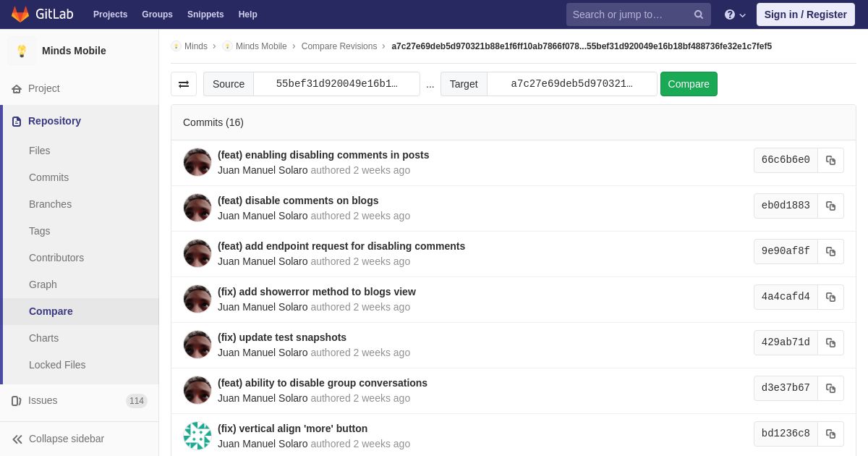Image resolution: width=868 pixels, height=456 pixels.
Task: Click the green Compare button
Action: [689, 84]
